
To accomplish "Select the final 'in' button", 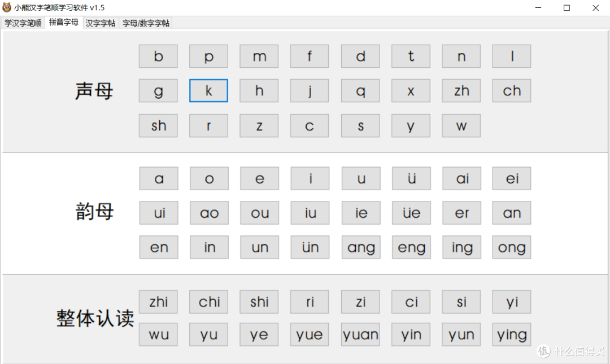I will (x=210, y=247).
